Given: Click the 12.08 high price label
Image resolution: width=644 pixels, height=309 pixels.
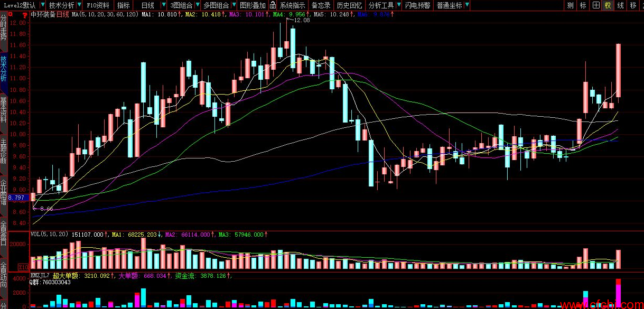Looking at the screenshot, I should click(302, 20).
